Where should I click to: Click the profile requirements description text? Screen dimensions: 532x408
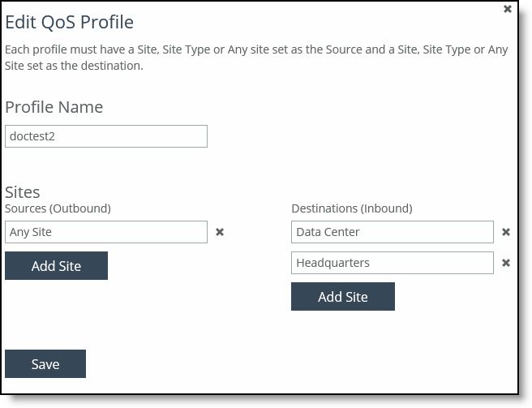256,58
